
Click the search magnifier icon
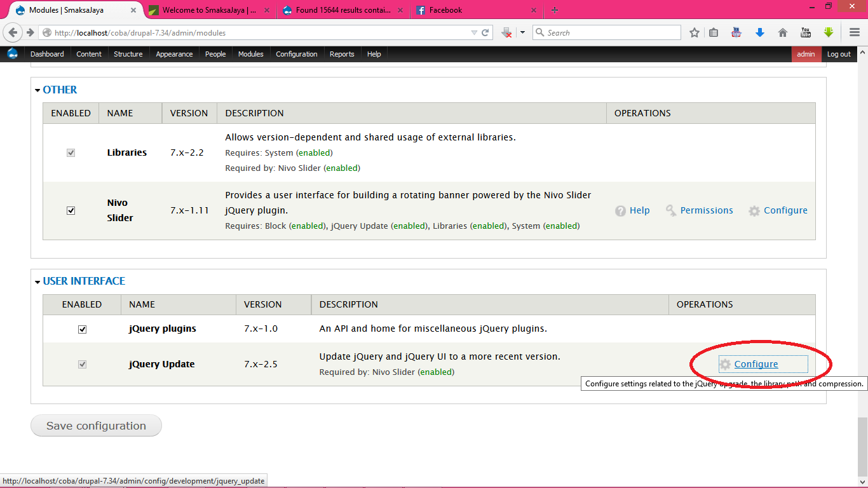[x=539, y=32]
